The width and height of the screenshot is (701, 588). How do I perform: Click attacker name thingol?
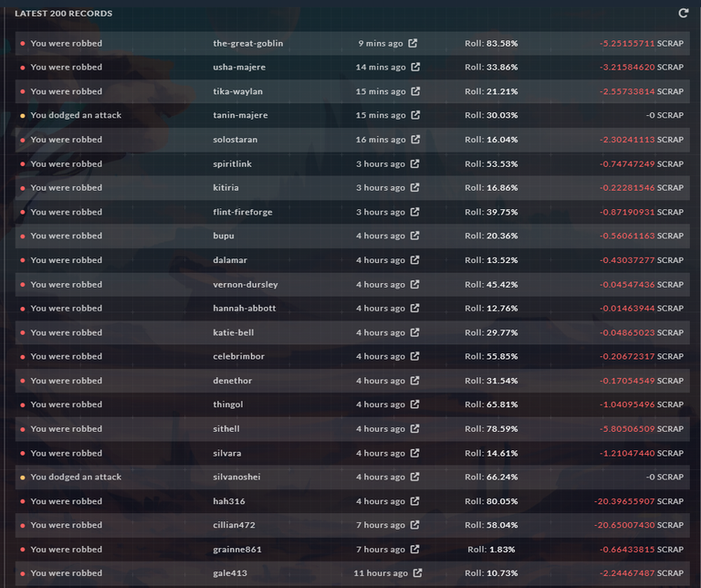coord(228,404)
